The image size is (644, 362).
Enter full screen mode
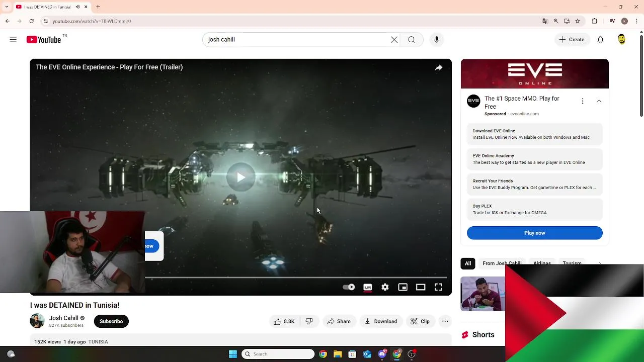pos(438,287)
